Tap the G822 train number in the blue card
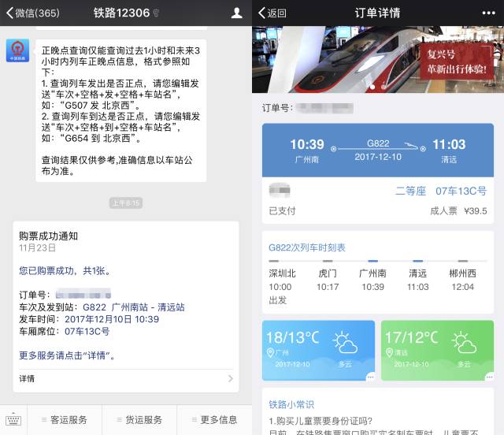This screenshot has width=504, height=435. 378,143
